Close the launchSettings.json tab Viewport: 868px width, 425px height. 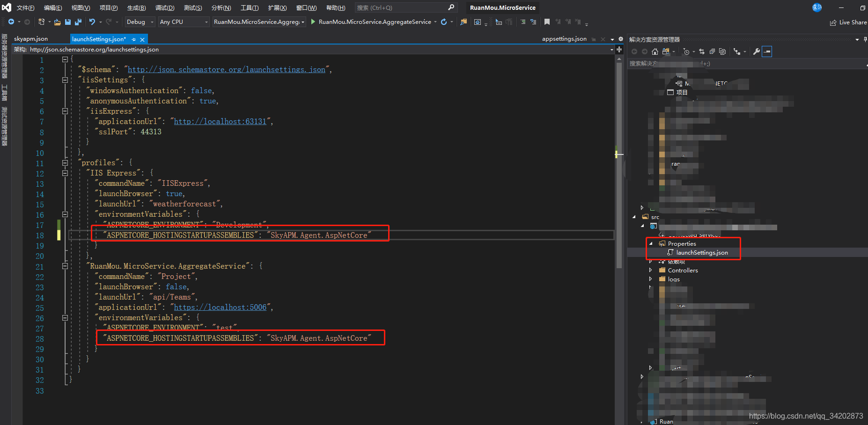[142, 39]
